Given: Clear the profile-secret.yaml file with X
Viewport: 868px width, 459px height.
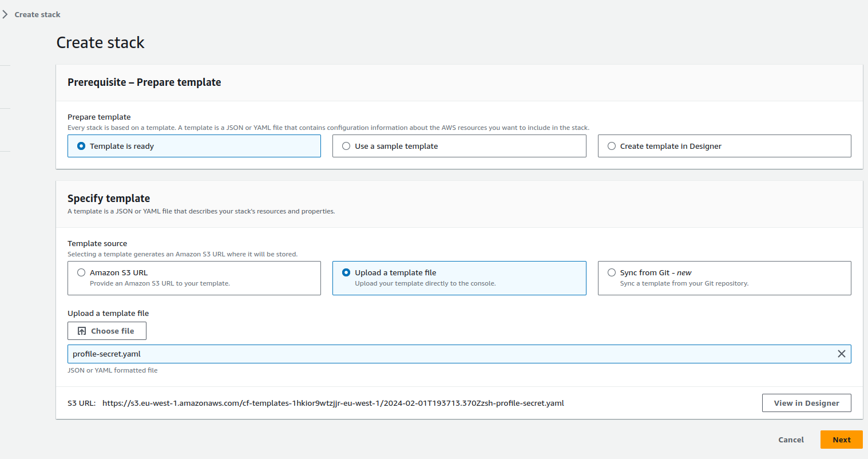Looking at the screenshot, I should (x=841, y=354).
